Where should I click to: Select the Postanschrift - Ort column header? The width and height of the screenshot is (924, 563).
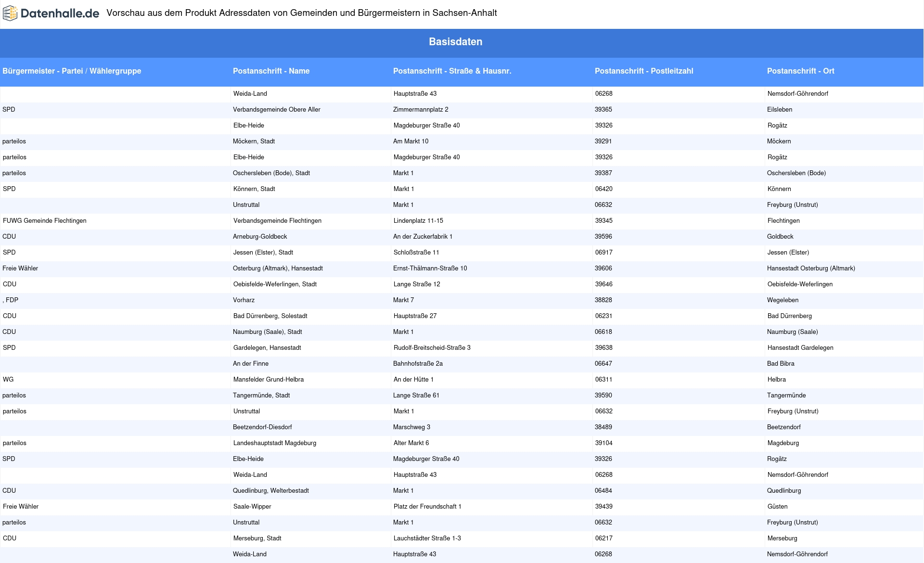click(800, 71)
